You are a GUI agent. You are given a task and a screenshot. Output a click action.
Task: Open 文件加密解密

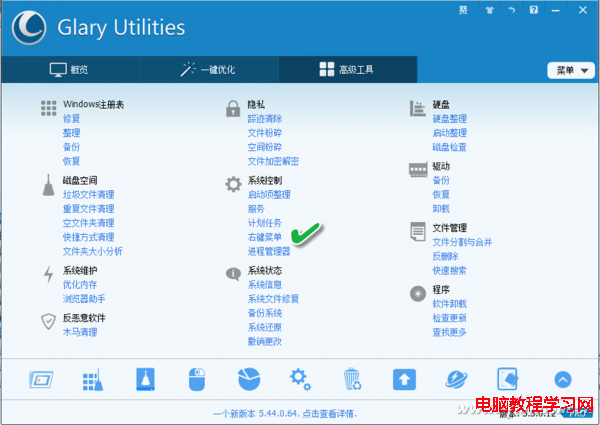[x=273, y=161]
